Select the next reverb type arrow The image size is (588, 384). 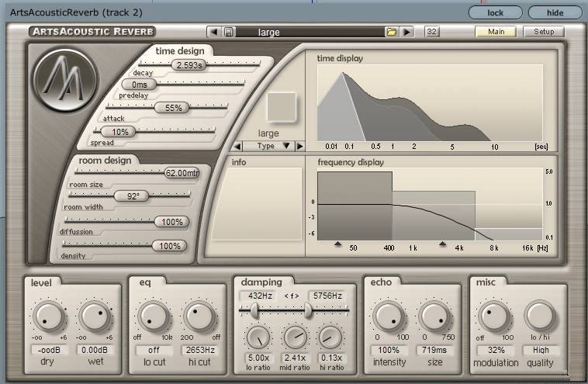[299, 146]
